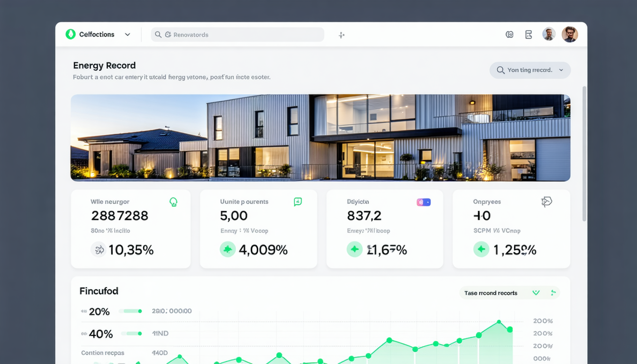637x364 pixels.
Task: Open the document icon in the header
Action: coord(528,34)
